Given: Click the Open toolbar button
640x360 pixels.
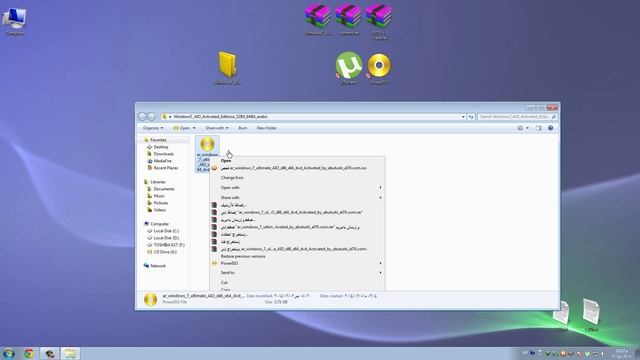Looking at the screenshot, I should click(181, 128).
